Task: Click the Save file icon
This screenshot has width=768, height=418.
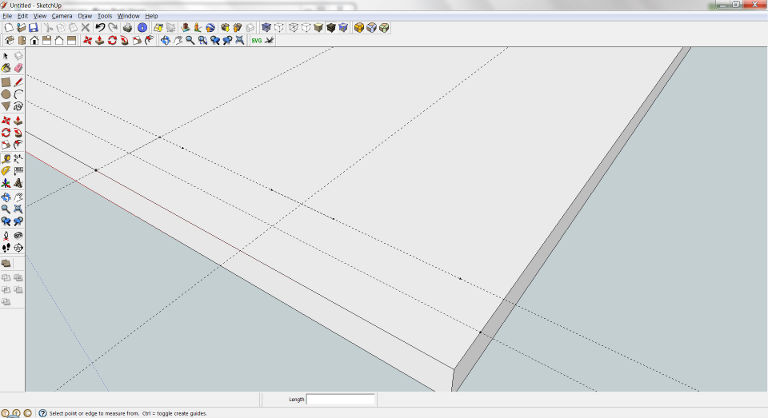Action: (33, 28)
